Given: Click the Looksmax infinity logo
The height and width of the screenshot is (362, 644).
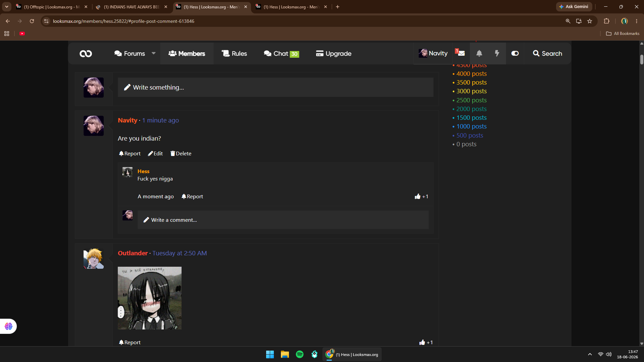Looking at the screenshot, I should click(86, 54).
